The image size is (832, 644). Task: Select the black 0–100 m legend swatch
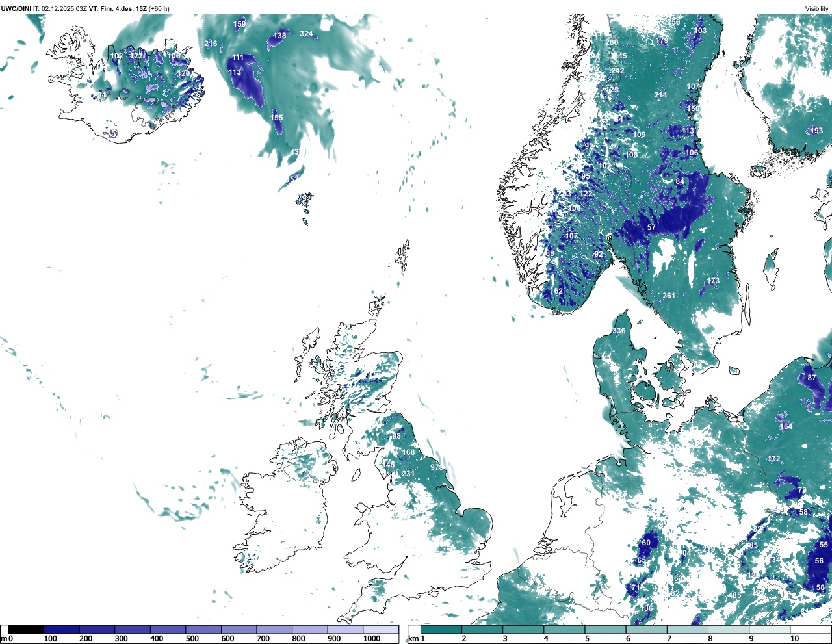click(26, 629)
